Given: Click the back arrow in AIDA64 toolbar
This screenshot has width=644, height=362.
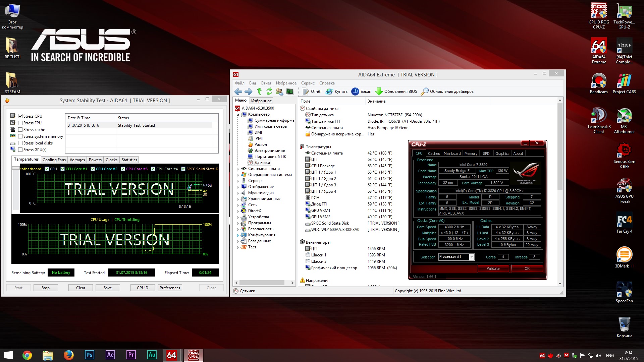Looking at the screenshot, I should point(238,92).
